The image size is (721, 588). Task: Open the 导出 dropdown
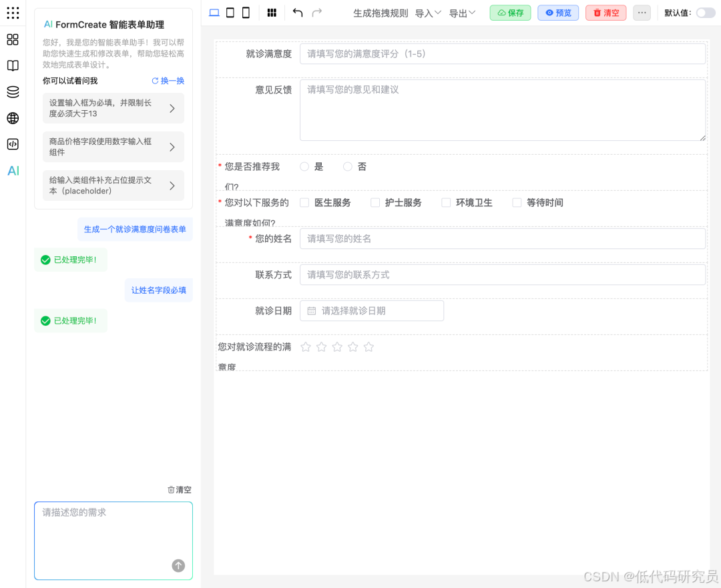click(x=462, y=13)
